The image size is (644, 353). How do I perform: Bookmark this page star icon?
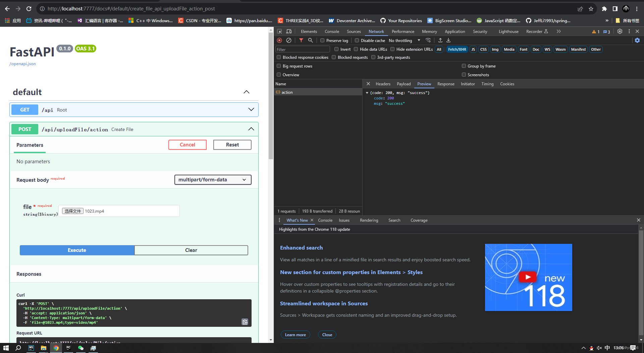pyautogui.click(x=591, y=9)
